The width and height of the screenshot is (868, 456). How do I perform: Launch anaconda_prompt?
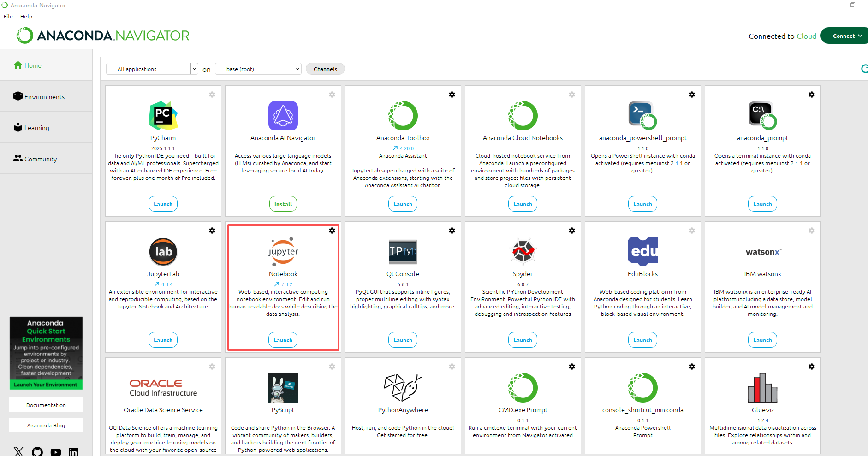click(x=763, y=204)
